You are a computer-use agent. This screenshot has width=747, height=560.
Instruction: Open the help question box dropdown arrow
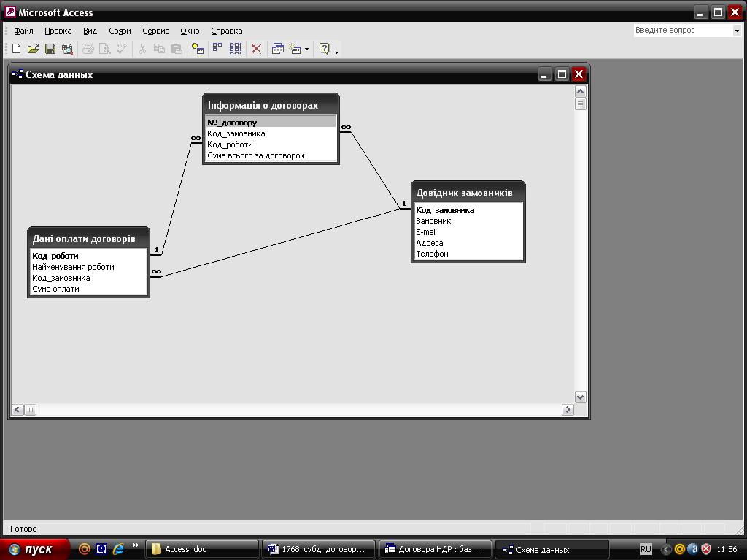[x=736, y=31]
